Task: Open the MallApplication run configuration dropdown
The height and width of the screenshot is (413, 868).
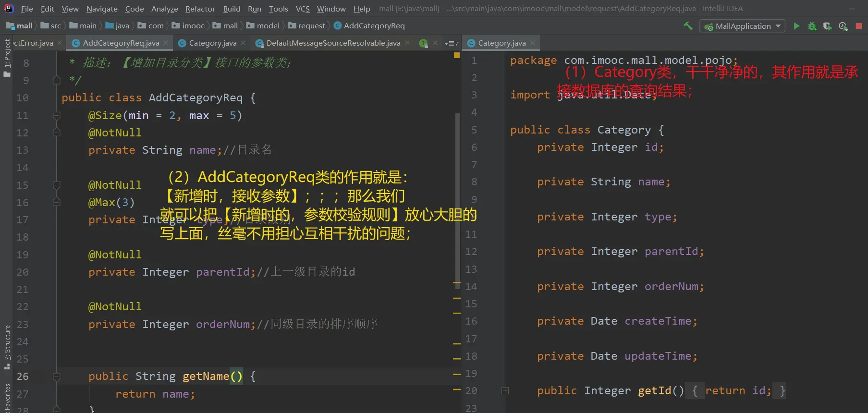Action: click(x=743, y=26)
